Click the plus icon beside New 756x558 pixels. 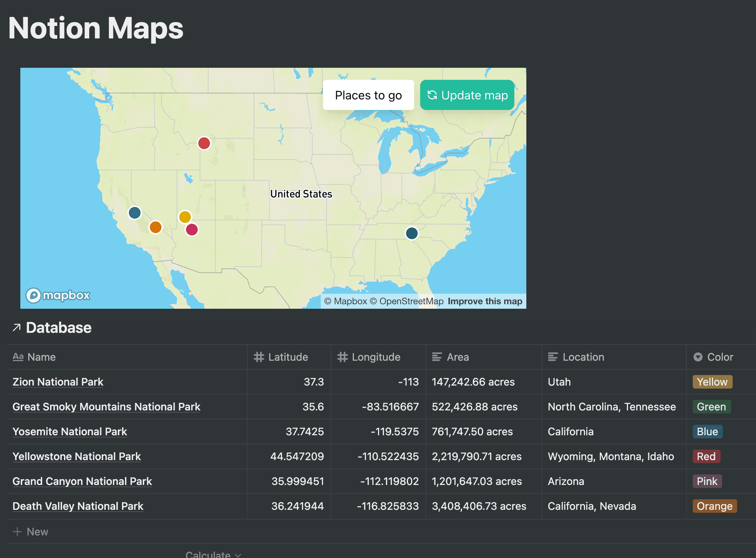[x=17, y=532]
